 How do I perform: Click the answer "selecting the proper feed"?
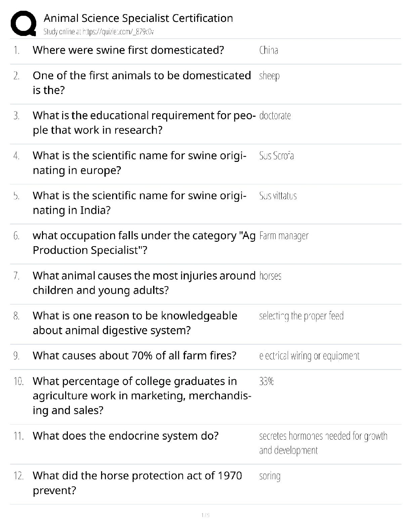tap(301, 316)
